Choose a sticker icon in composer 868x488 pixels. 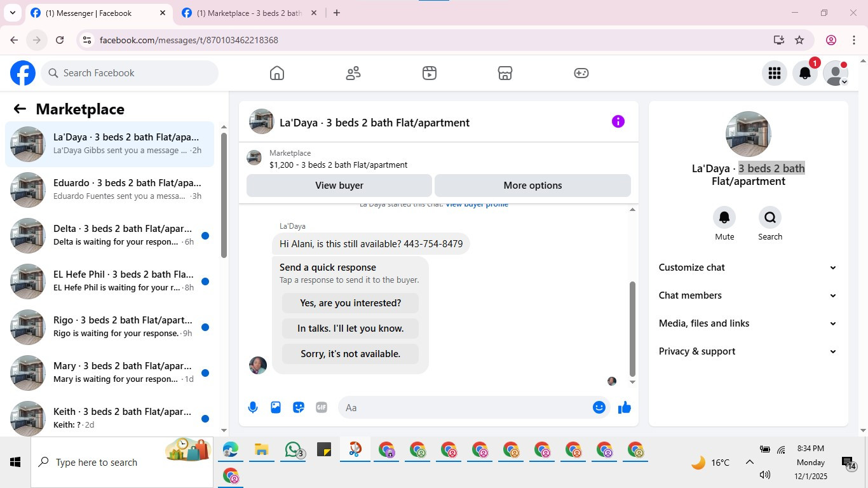coord(299,407)
